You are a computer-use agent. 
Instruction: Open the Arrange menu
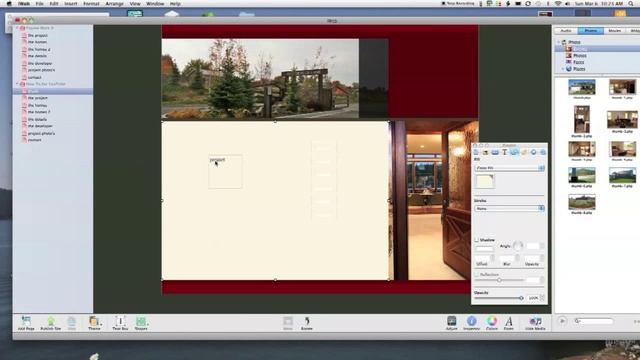[x=114, y=4]
